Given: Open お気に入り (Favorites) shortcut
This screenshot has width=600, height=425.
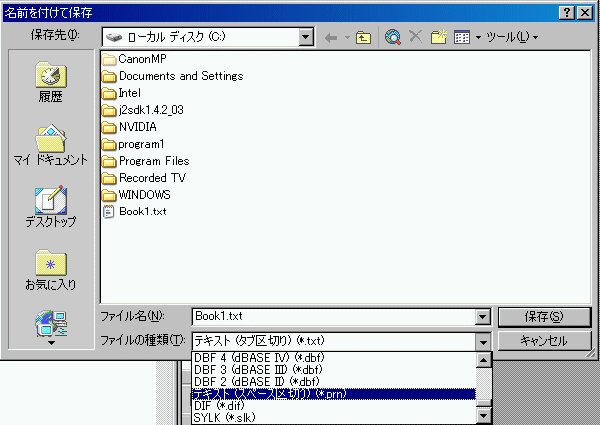Looking at the screenshot, I should coord(50,270).
